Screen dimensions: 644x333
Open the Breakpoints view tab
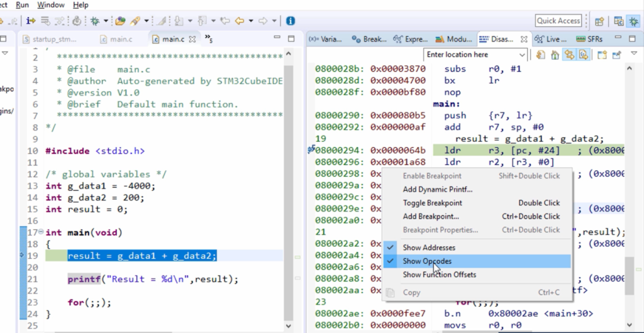pos(369,40)
